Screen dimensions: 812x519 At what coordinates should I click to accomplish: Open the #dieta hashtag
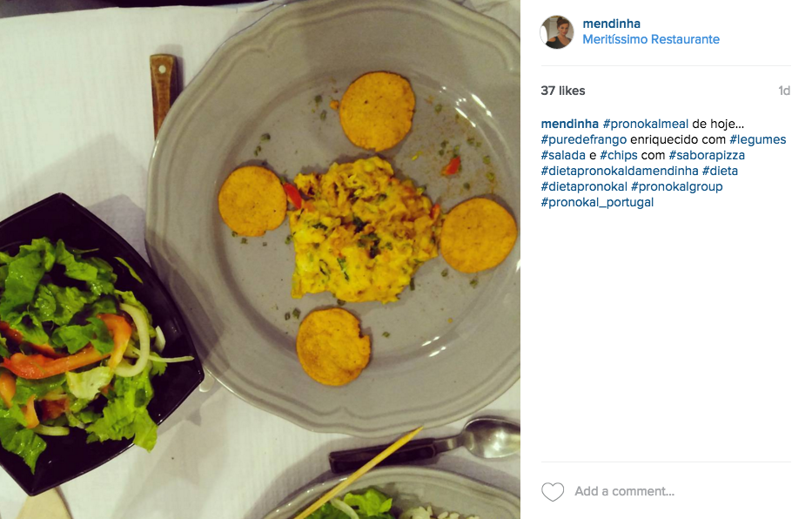click(x=720, y=171)
